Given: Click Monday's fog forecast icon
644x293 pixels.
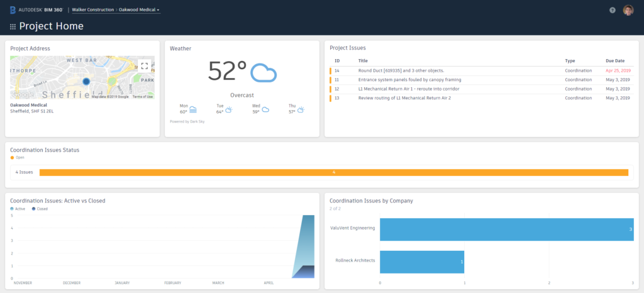Looking at the screenshot, I should 193,109.
